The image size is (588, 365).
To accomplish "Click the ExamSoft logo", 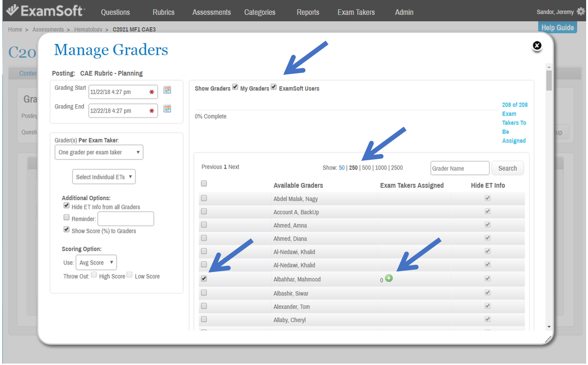I will (45, 10).
